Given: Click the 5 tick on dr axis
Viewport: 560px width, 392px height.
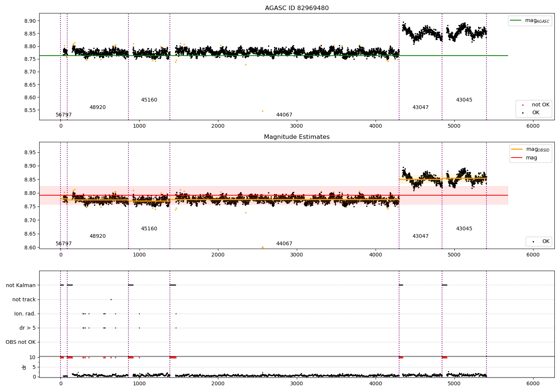Looking at the screenshot, I should point(34,367).
